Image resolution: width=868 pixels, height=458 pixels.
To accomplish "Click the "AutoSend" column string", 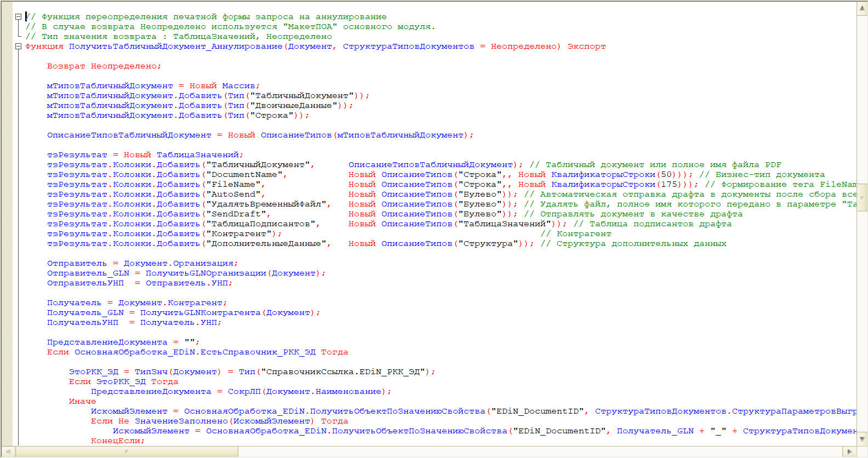I will coord(233,194).
